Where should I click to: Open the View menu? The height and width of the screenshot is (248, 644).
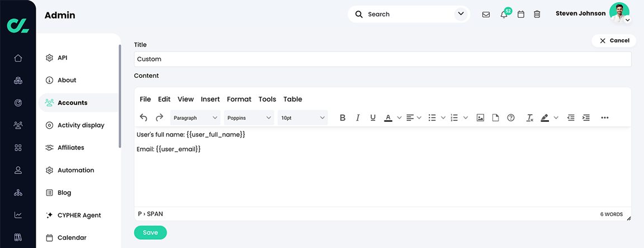[186, 99]
